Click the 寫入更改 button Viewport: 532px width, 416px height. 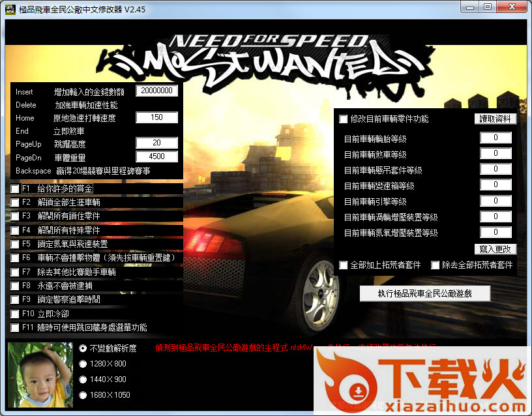pos(495,249)
